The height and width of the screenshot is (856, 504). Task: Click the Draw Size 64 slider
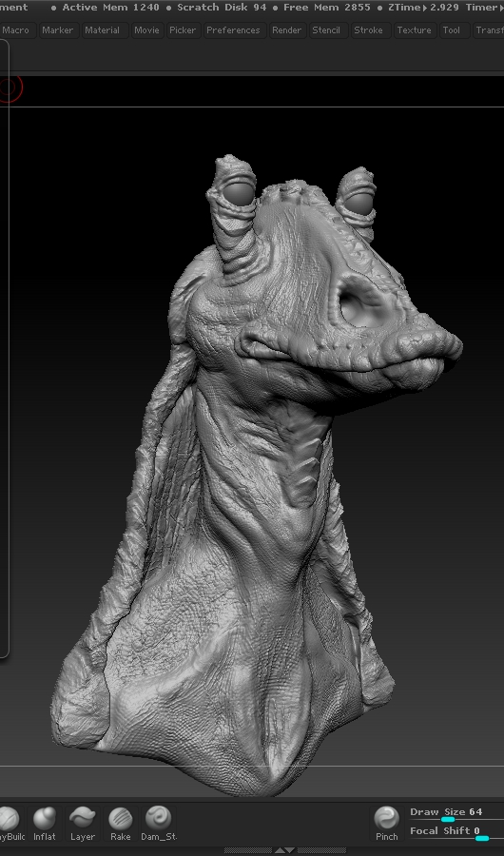(x=456, y=813)
